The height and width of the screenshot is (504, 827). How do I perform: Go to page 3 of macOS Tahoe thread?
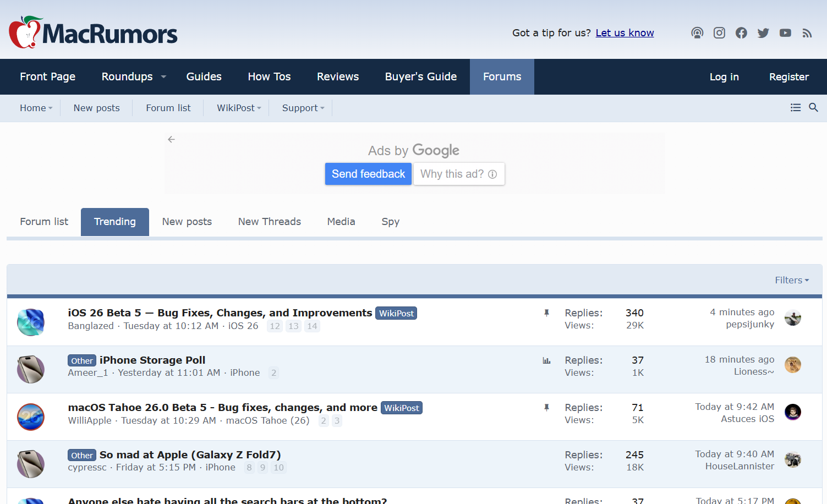(337, 421)
